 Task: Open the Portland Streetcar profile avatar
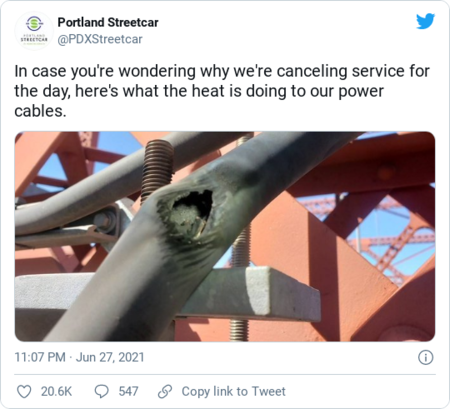[x=34, y=31]
